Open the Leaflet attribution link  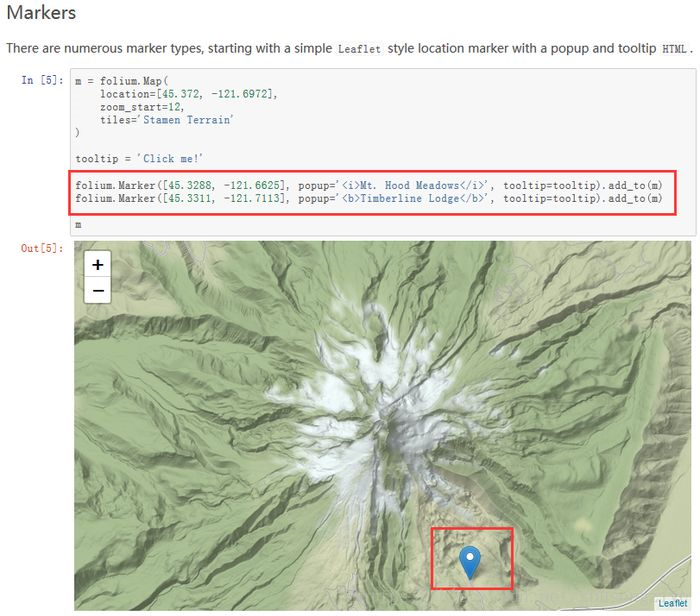pyautogui.click(x=672, y=603)
